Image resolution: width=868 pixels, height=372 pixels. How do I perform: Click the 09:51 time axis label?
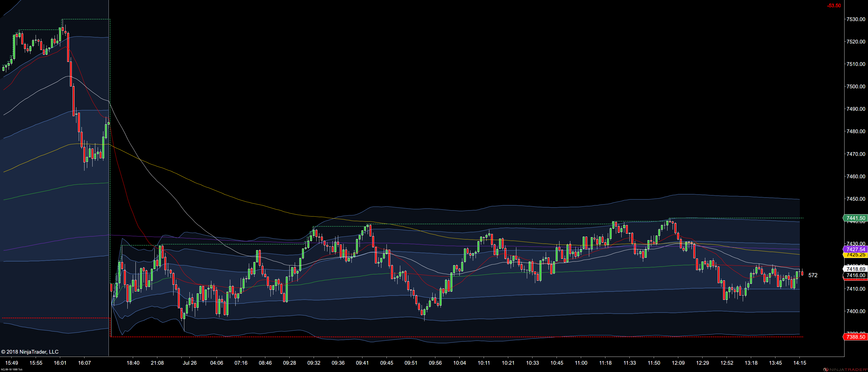pyautogui.click(x=411, y=363)
